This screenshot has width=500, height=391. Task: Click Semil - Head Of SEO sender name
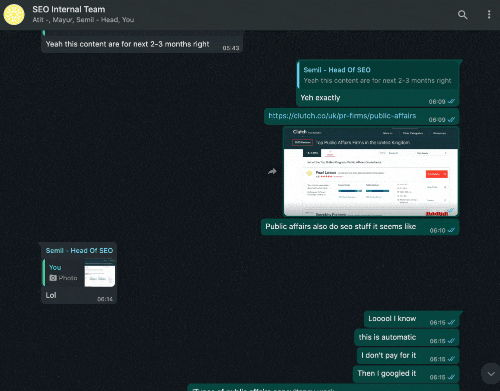click(79, 250)
